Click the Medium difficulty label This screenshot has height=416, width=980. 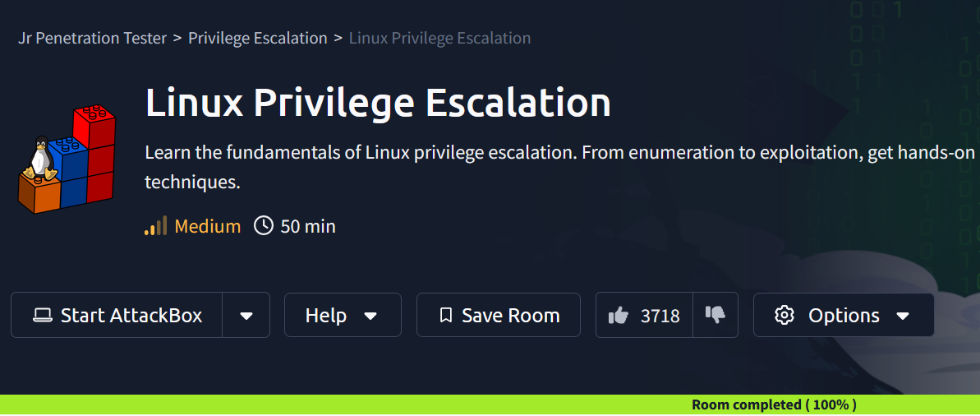click(208, 226)
